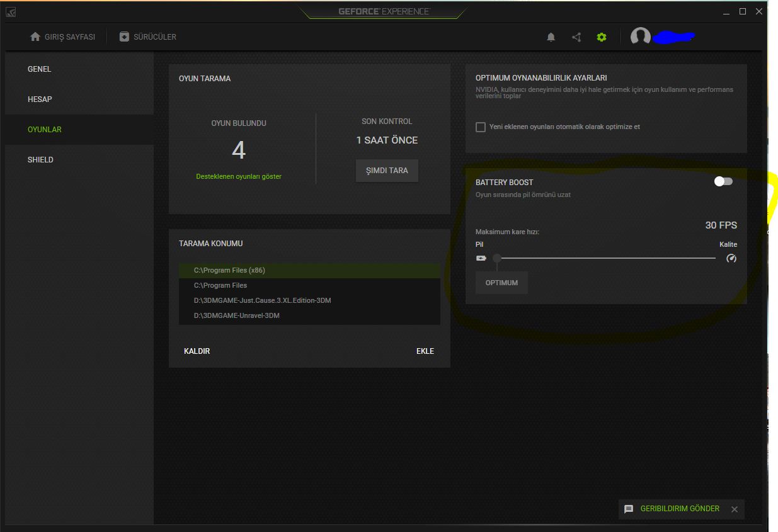Select the D:\3DMGAME-Unravel-3DM scan location

(x=237, y=315)
